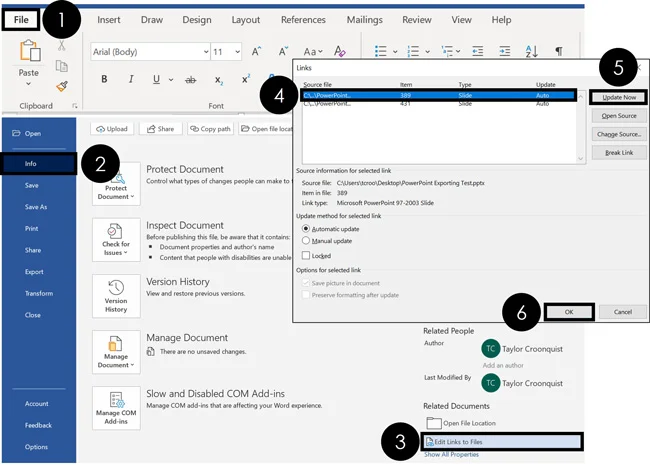650x465 pixels.
Task: Click the Protect Document button icon
Action: [116, 184]
